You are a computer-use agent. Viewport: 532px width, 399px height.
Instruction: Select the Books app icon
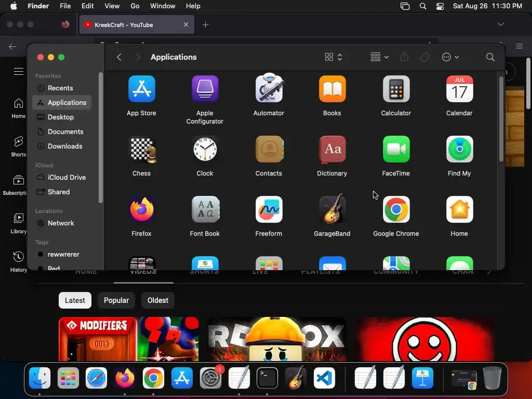332,89
